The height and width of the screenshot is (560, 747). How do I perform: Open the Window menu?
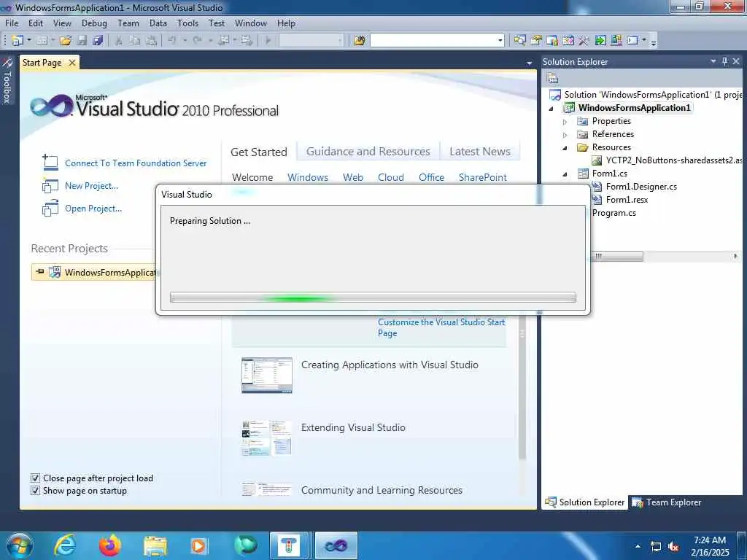click(x=251, y=23)
